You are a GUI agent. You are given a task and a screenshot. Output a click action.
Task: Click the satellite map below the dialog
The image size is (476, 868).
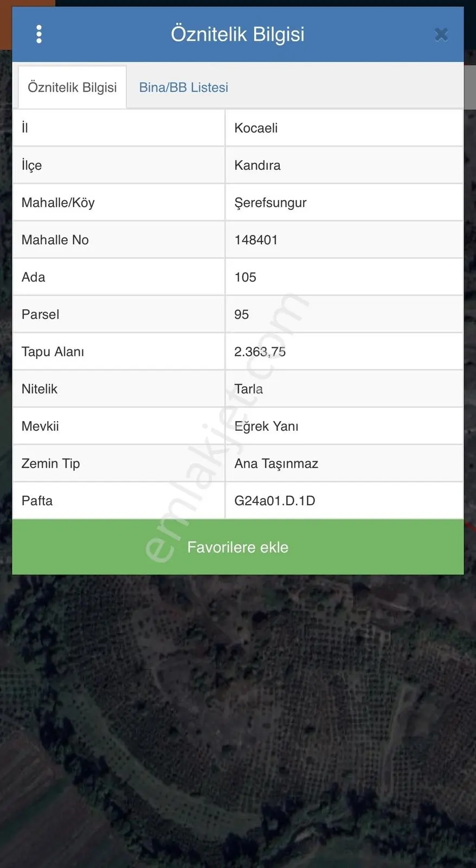238,722
